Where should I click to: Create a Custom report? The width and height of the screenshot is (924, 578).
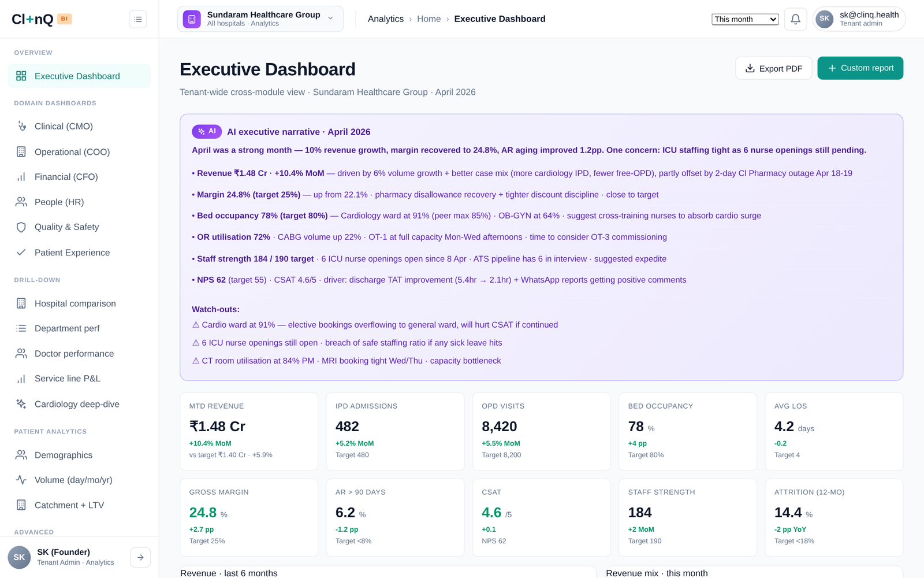860,68
